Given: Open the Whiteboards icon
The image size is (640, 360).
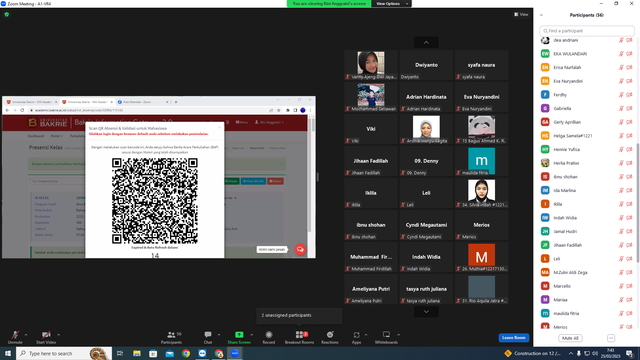Looking at the screenshot, I should (386, 335).
